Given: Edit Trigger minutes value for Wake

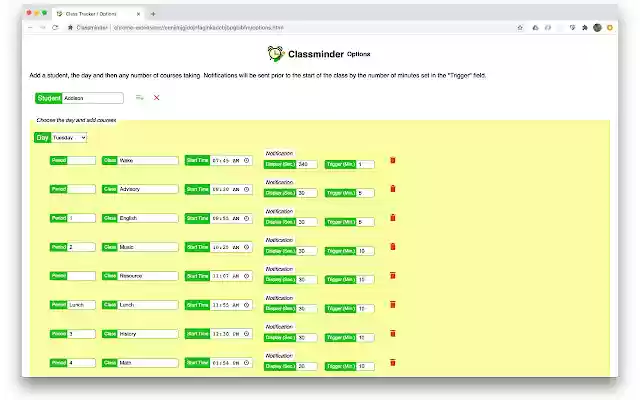Looking at the screenshot, I should (366, 164).
